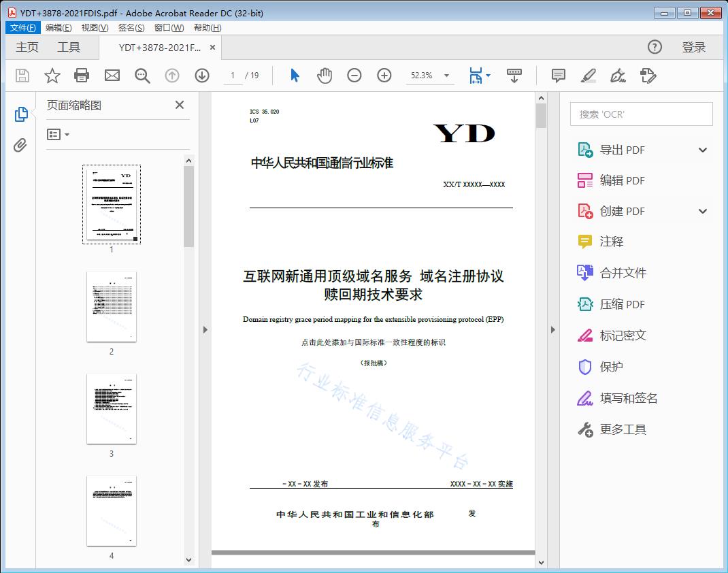This screenshot has height=573, width=728.
Task: Email the PDF via the envelope icon
Action: coord(112,76)
